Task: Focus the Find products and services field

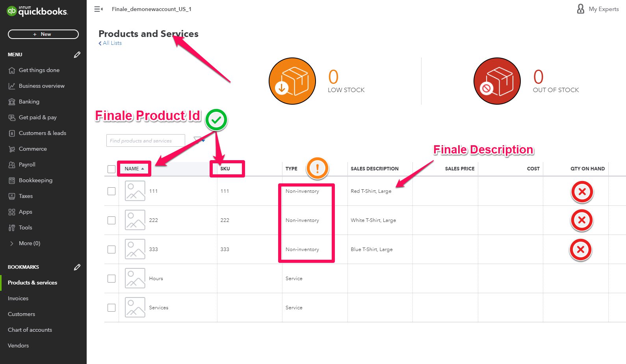Action: point(146,140)
